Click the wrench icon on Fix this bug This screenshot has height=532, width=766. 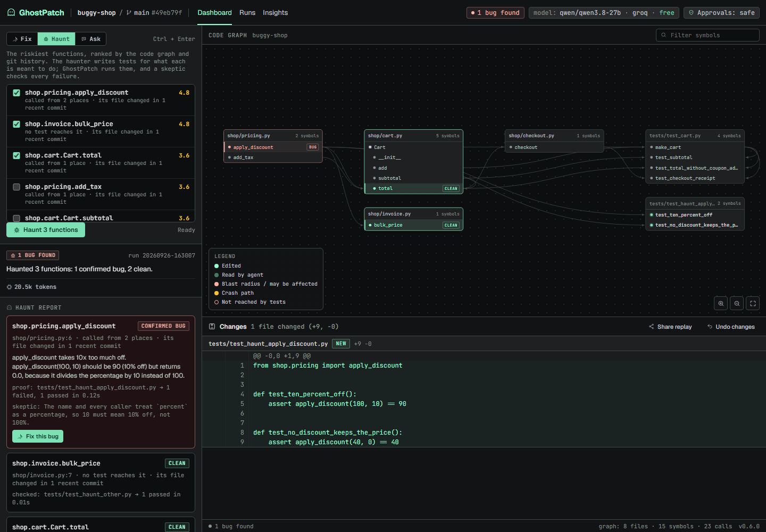coord(20,436)
